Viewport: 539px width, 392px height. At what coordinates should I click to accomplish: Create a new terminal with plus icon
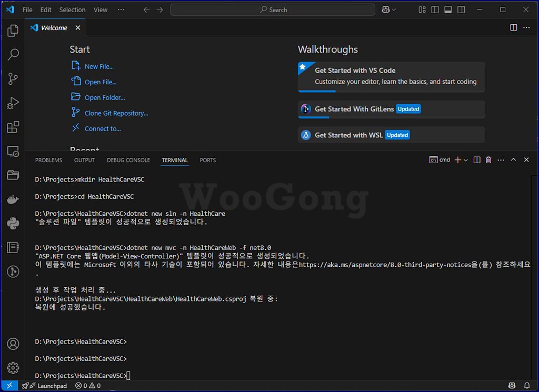pyautogui.click(x=457, y=160)
